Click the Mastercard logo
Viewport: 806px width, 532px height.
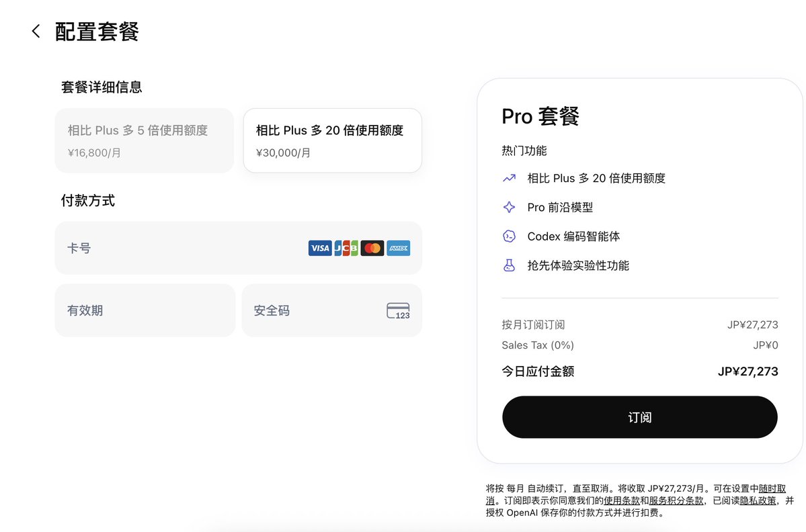(372, 248)
